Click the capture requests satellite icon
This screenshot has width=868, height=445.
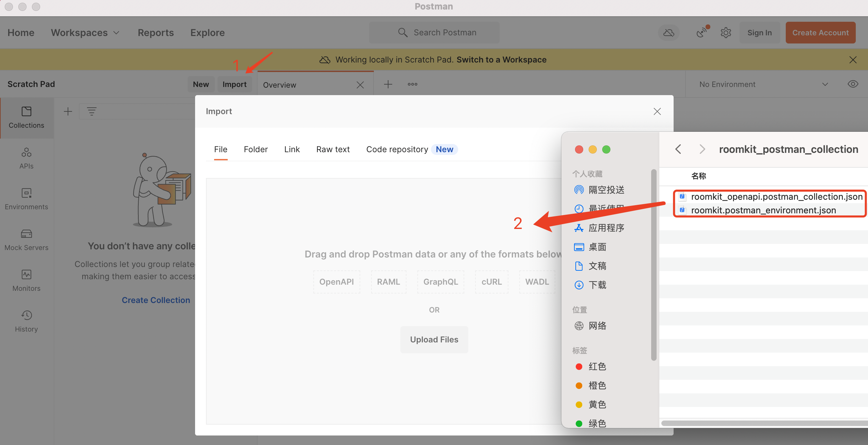[702, 32]
